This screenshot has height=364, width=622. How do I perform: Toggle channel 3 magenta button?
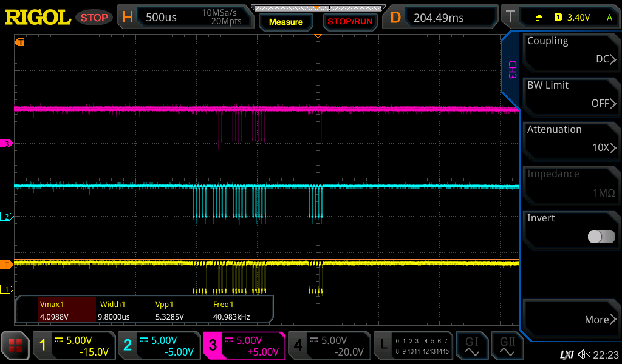244,346
